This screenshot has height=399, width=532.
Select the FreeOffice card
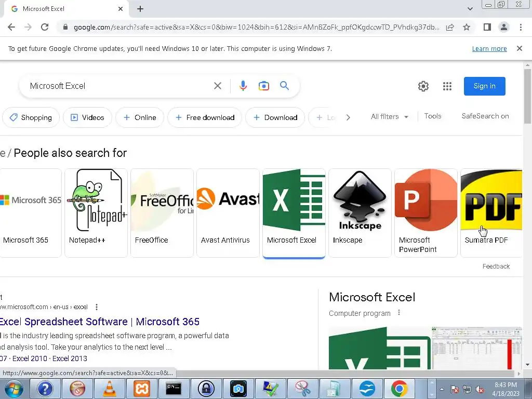[x=162, y=212]
